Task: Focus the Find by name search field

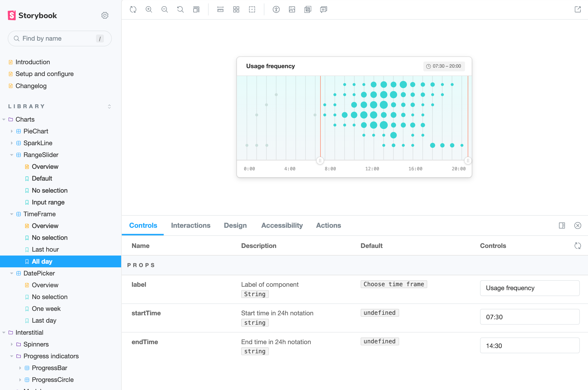Action: click(x=60, y=39)
